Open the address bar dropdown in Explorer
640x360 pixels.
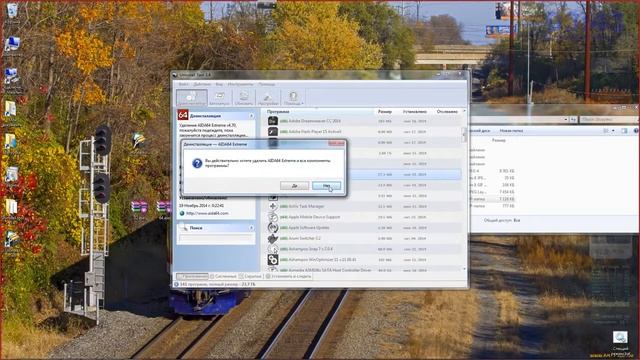pyautogui.click(x=565, y=119)
